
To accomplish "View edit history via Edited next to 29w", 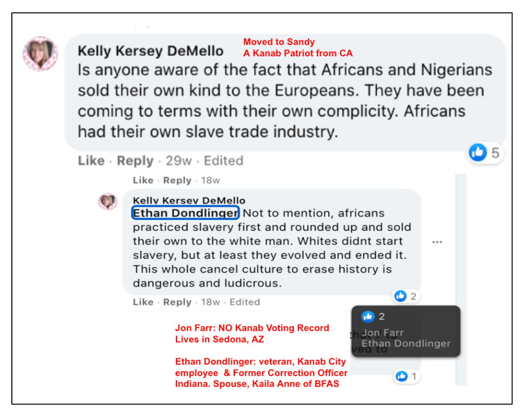I will pos(223,160).
